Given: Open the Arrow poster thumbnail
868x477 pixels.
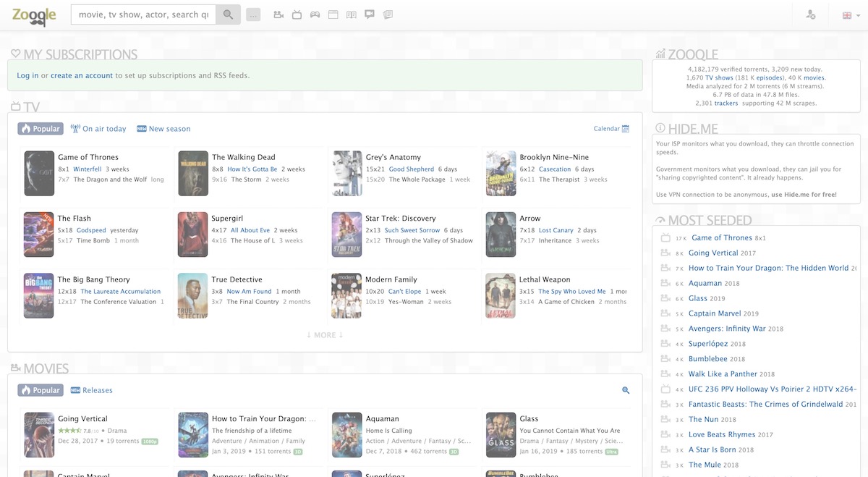Looking at the screenshot, I should [x=501, y=235].
